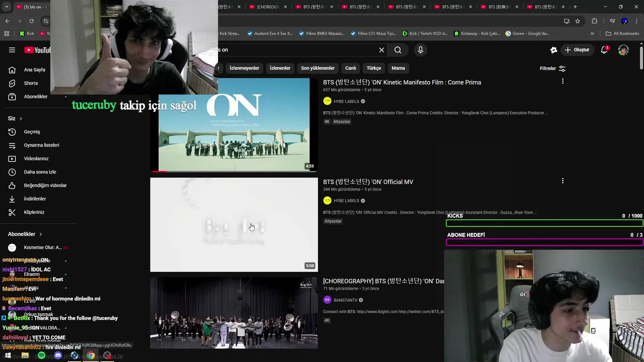644x362 pixels.
Task: Select the Son yüklenenler chip
Action: pyautogui.click(x=318, y=68)
